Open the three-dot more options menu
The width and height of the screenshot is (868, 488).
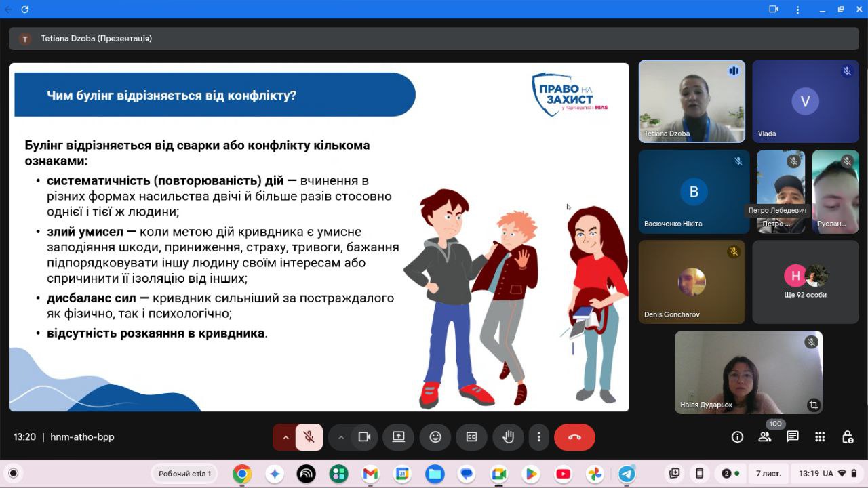(538, 437)
